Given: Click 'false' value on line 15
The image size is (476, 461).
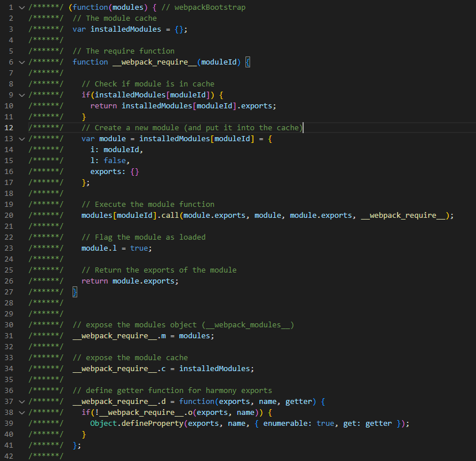Looking at the screenshot, I should click(115, 161).
